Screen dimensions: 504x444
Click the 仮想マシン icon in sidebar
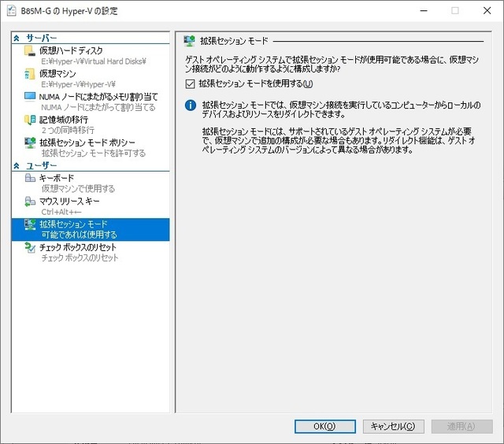[31, 73]
